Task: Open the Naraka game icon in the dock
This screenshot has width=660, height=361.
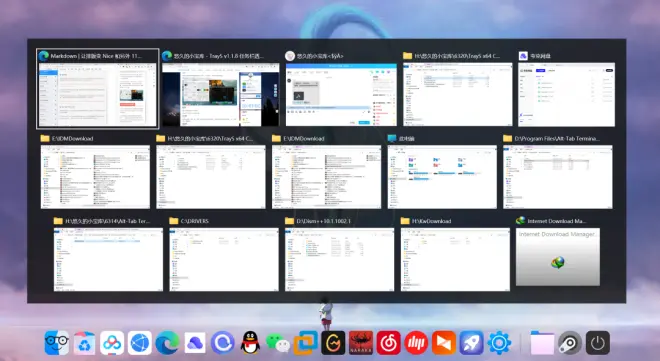Action: [361, 343]
